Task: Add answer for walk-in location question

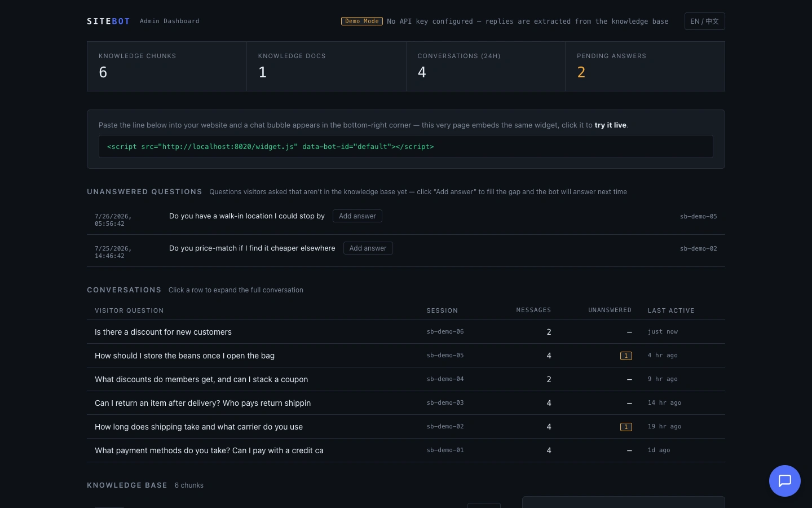Action: click(357, 216)
